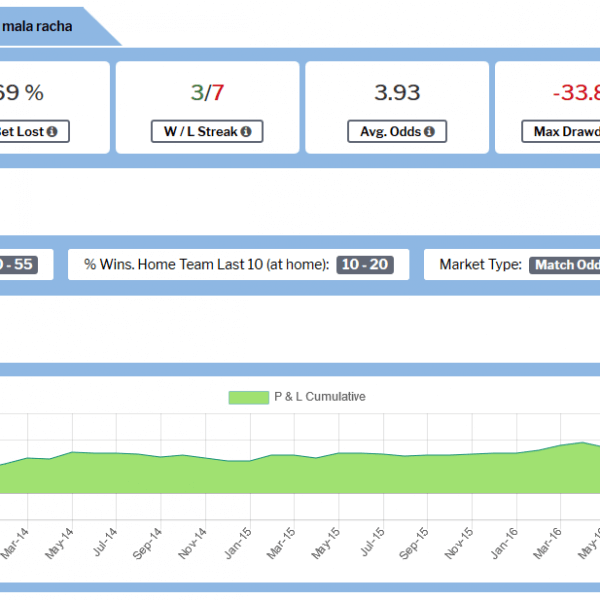The width and height of the screenshot is (600, 600).
Task: Click the Nov-15 axis label
Action: pyautogui.click(x=459, y=544)
